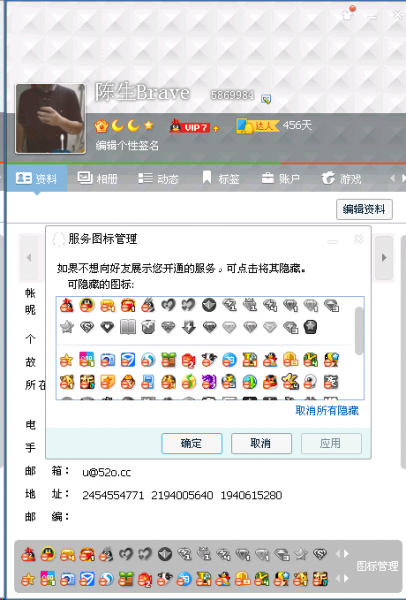406x600 pixels.
Task: Click the yellow-circle penguin icon in the bottom bar
Action: [x=48, y=554]
